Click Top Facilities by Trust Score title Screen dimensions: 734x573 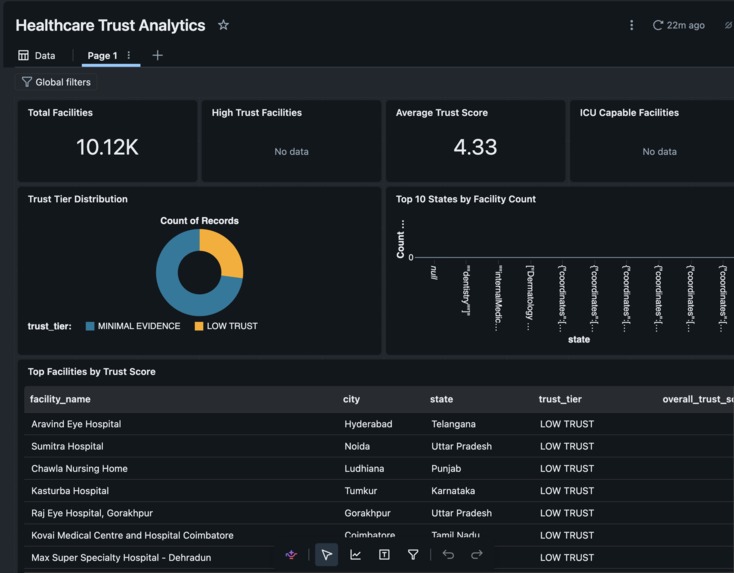[92, 372]
